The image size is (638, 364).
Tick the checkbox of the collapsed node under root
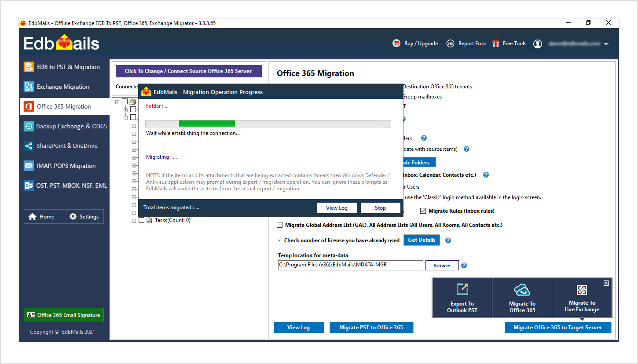pyautogui.click(x=133, y=109)
